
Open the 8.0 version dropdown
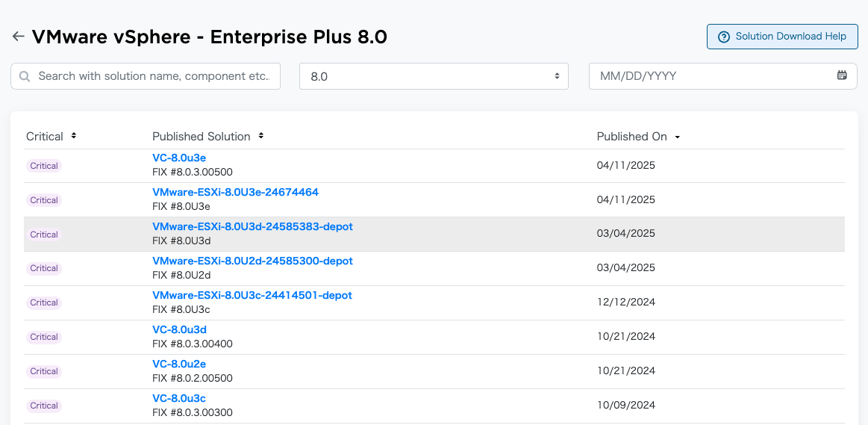pyautogui.click(x=434, y=76)
